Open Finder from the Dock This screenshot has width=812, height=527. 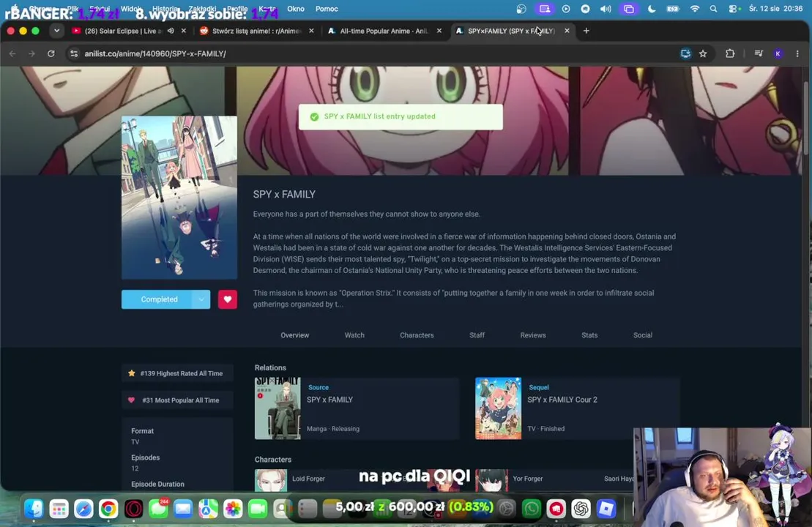point(34,509)
